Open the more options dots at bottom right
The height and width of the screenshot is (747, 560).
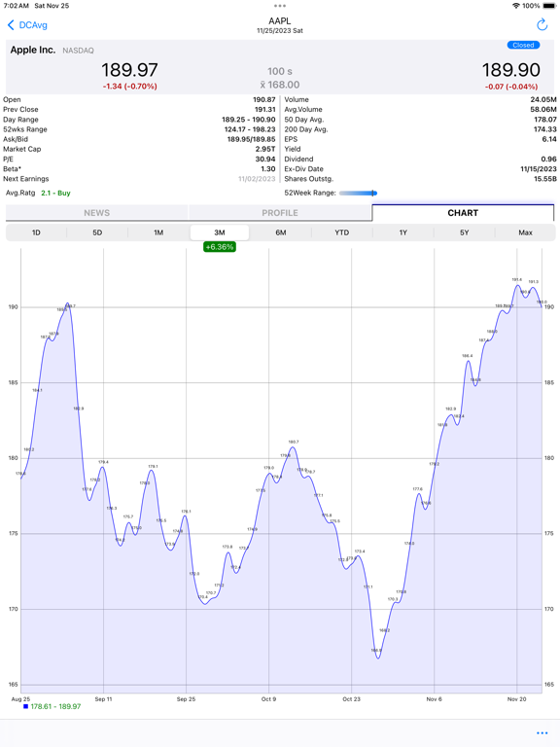click(x=542, y=732)
